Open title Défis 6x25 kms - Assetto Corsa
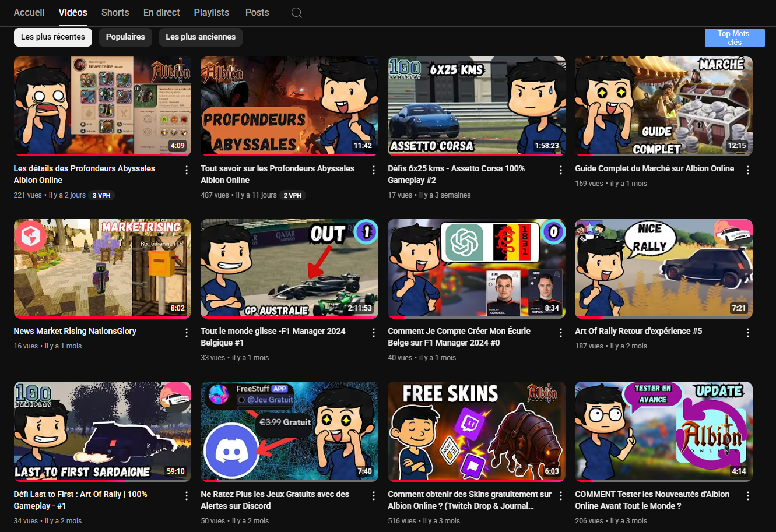The height and width of the screenshot is (532, 776). [x=456, y=174]
